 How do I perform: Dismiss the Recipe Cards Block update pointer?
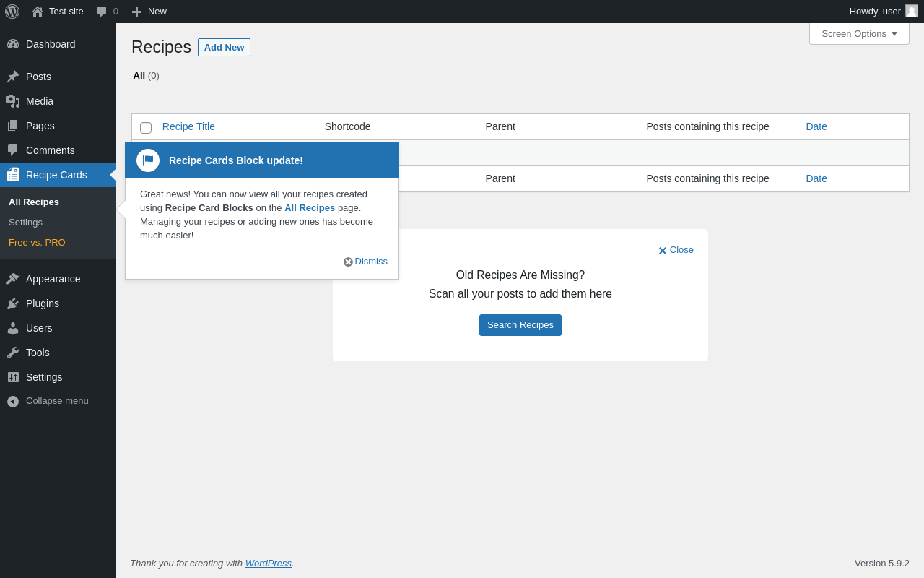(x=366, y=262)
